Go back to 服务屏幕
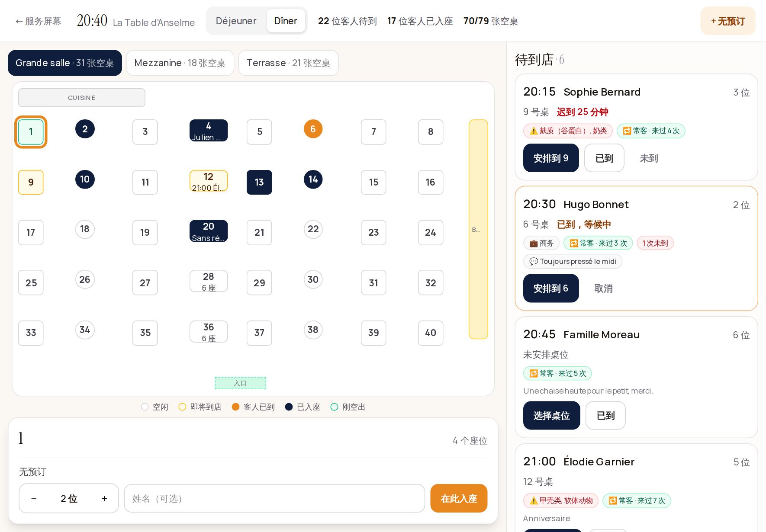Viewport: 766px width, 532px height. click(38, 21)
